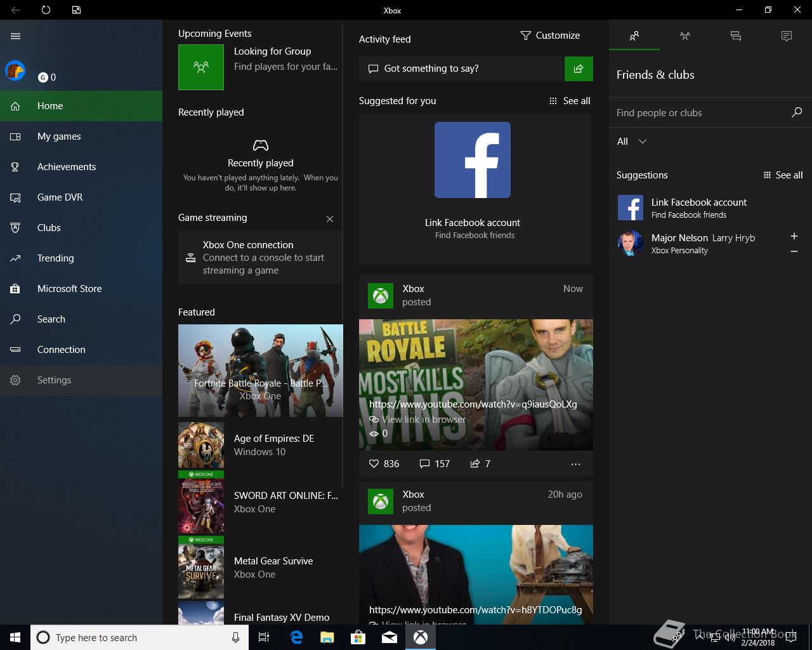Open My games
This screenshot has height=650, width=812.
tap(81, 136)
